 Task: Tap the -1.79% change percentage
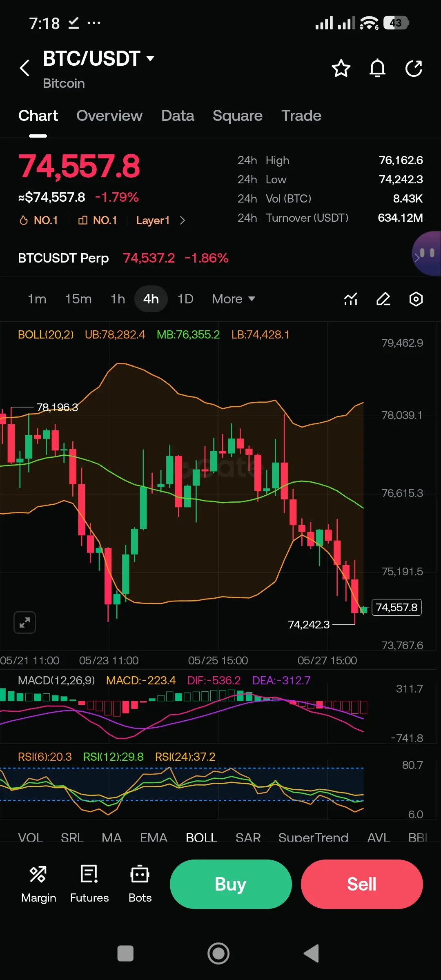pos(117,197)
